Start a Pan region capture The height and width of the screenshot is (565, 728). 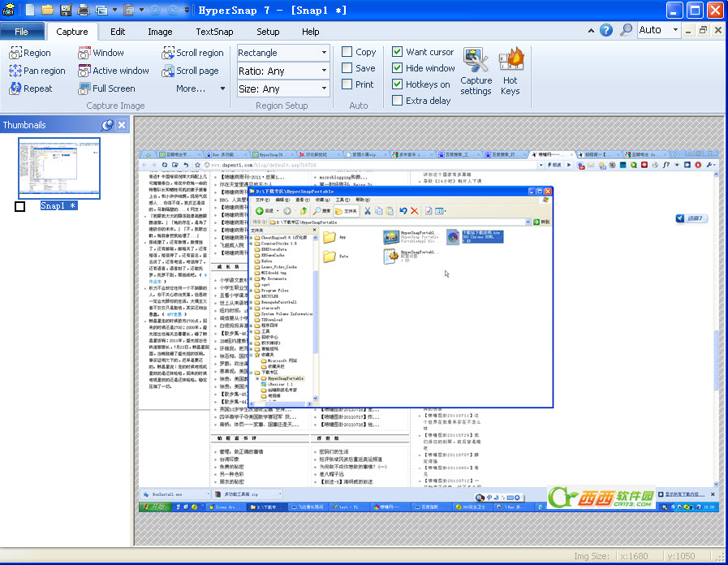[37, 71]
